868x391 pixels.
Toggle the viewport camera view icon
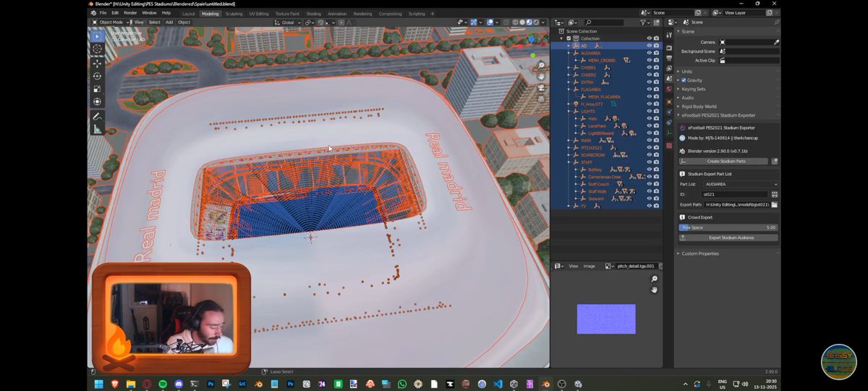click(540, 88)
